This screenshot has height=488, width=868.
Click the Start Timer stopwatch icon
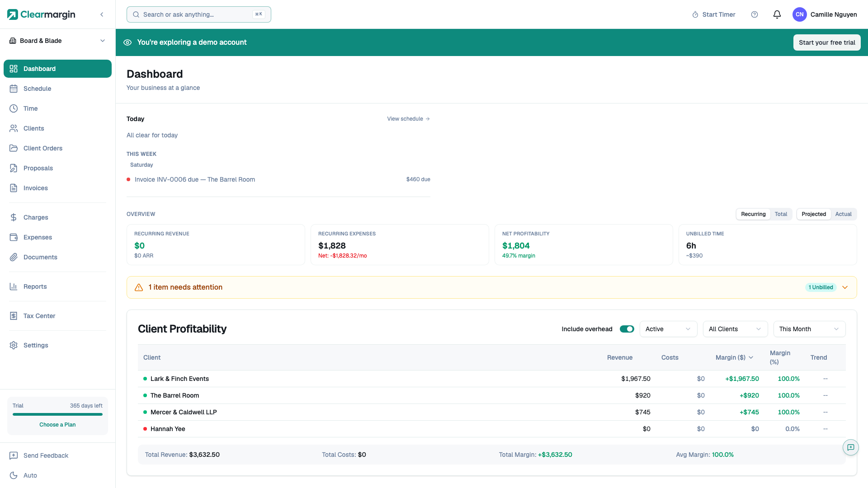695,14
